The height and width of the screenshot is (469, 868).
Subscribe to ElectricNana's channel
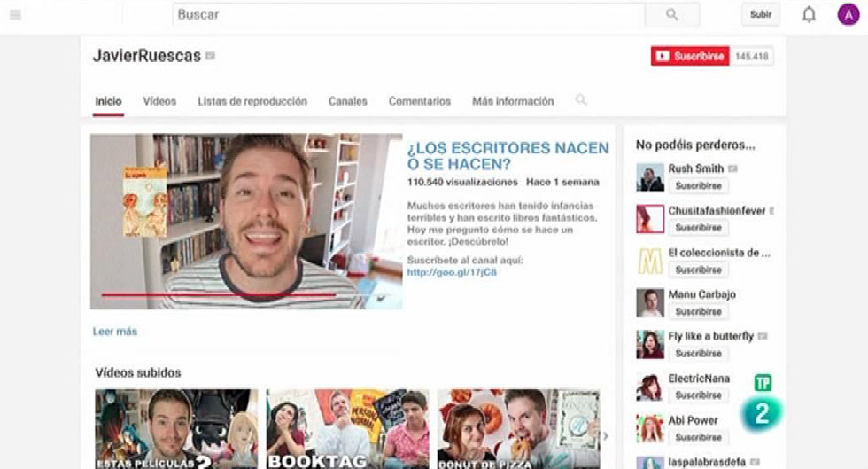[698, 395]
